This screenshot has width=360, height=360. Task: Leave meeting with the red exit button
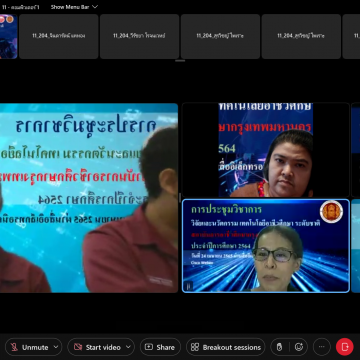tap(344, 347)
